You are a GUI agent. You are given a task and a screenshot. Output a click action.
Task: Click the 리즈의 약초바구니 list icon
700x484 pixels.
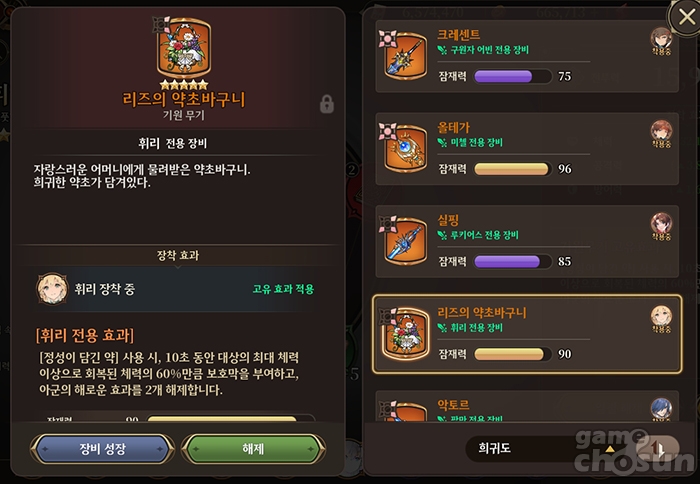[x=404, y=334]
